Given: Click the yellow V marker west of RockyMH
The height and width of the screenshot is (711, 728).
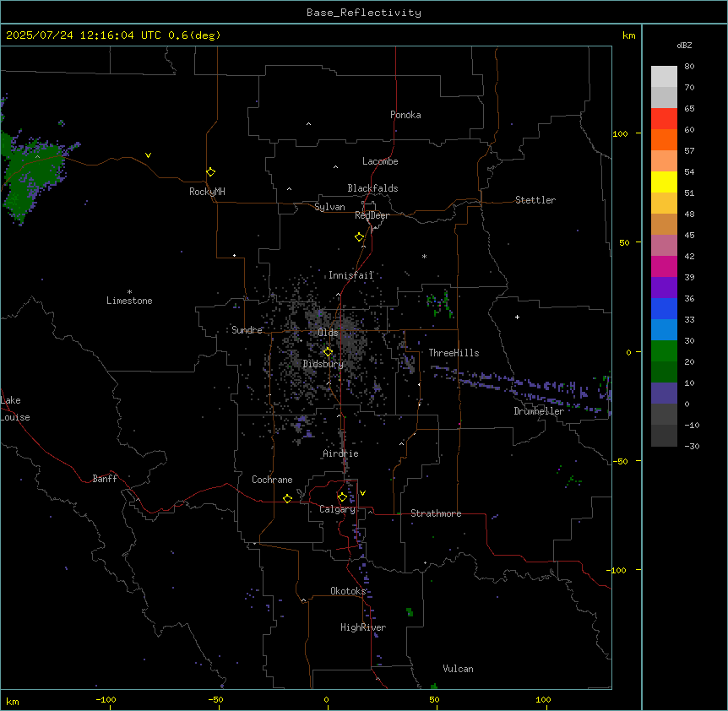Looking at the screenshot, I should coord(148,155).
